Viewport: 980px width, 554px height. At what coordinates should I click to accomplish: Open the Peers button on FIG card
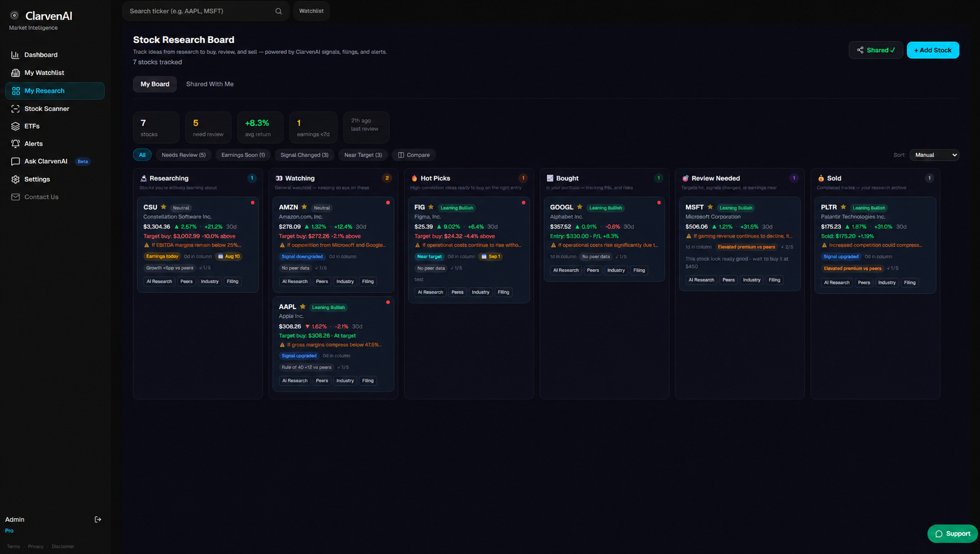[x=457, y=292]
